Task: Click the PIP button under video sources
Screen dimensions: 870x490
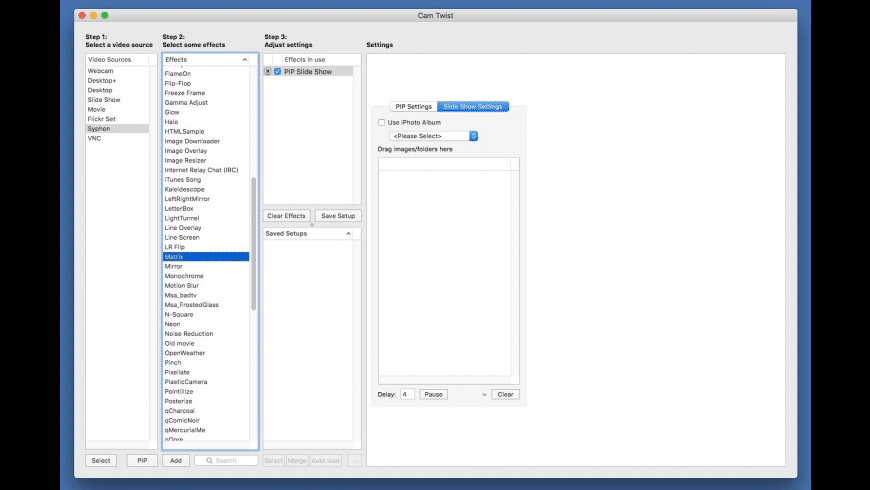Action: pyautogui.click(x=142, y=461)
